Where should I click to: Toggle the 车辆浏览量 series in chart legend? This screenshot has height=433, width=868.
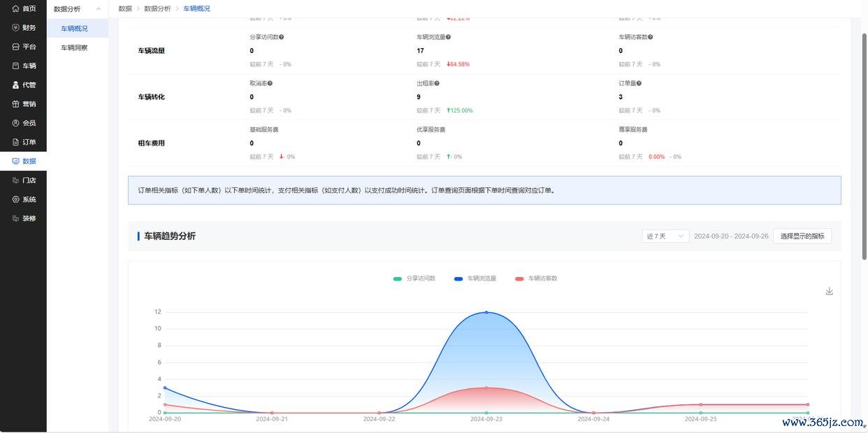475,278
